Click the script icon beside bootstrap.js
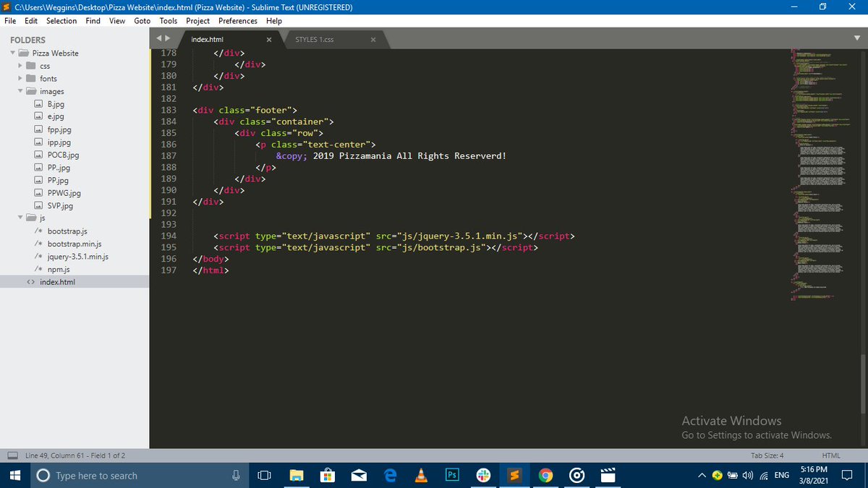The height and width of the screenshot is (488, 868). [38, 231]
